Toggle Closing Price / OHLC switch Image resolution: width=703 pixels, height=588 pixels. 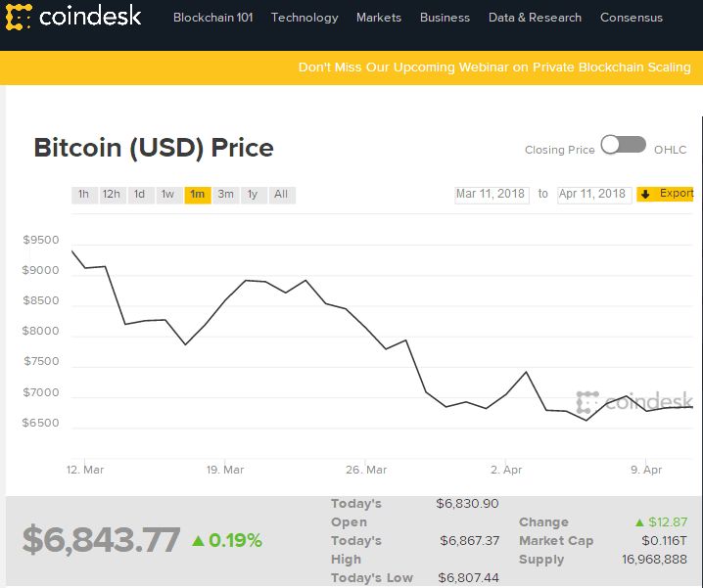(624, 145)
